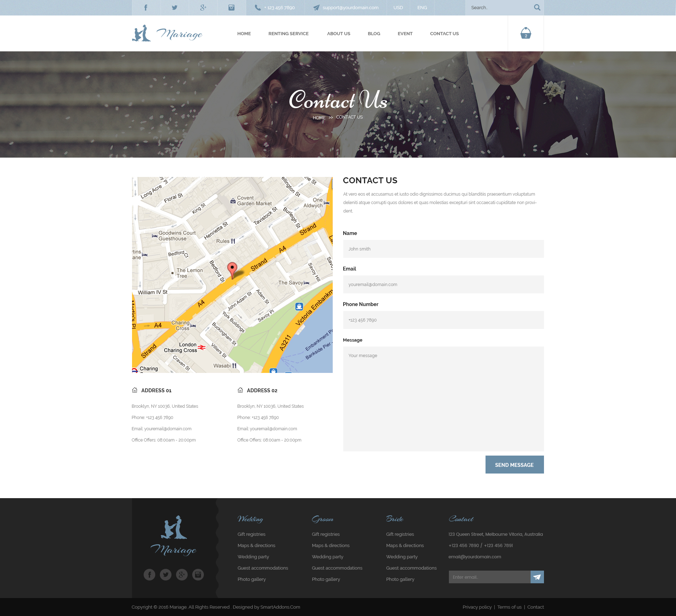This screenshot has height=616, width=676.
Task: Go to the Blog menu item
Action: tap(374, 34)
